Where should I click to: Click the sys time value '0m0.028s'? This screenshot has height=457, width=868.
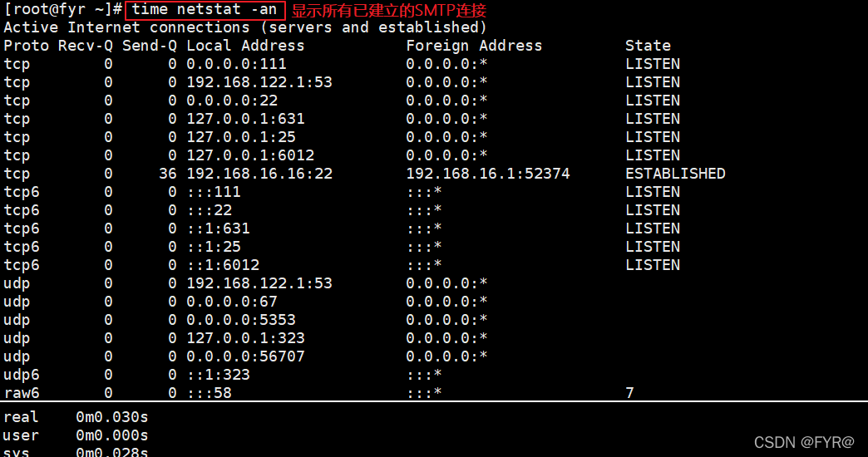pyautogui.click(x=112, y=452)
